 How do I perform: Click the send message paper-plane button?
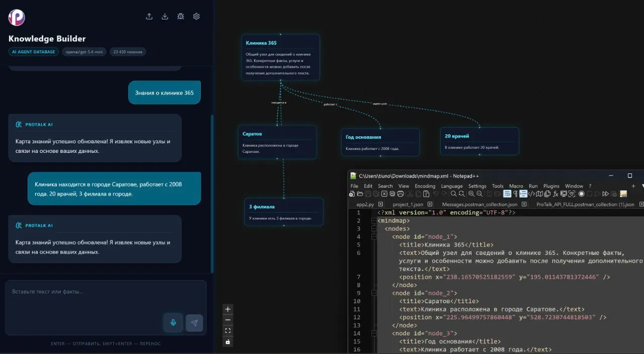pyautogui.click(x=194, y=322)
